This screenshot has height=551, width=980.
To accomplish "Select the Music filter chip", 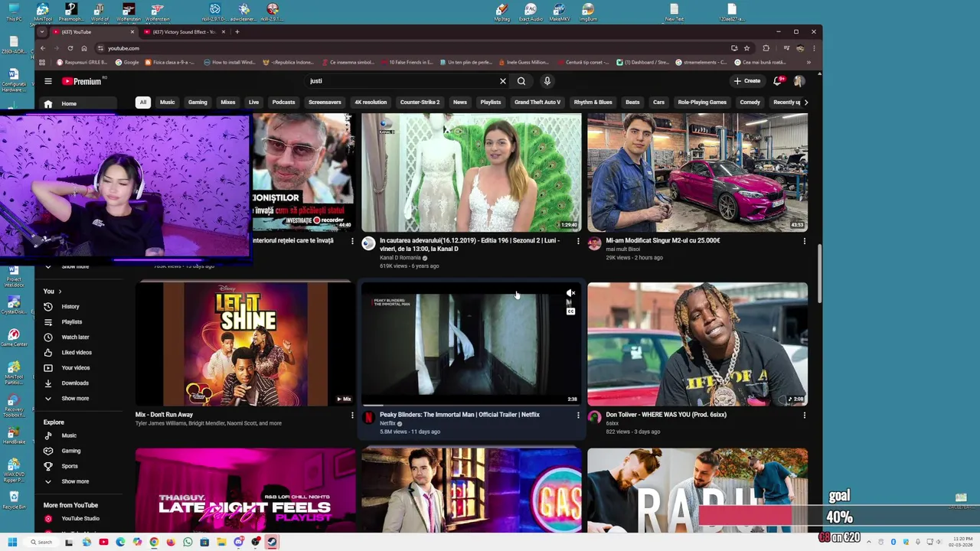I will click(167, 103).
